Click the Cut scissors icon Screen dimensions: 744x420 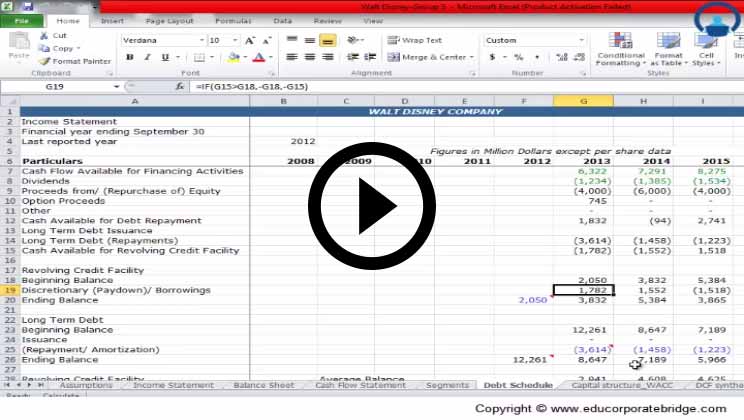[45, 35]
